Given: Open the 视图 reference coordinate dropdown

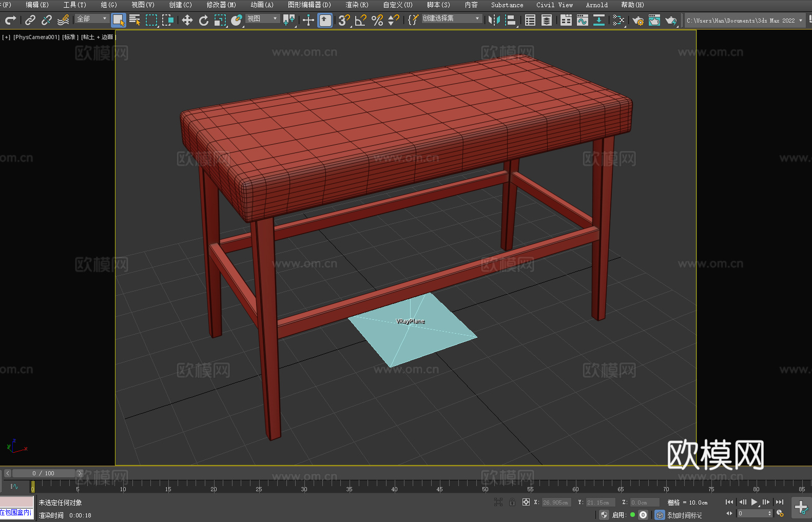Looking at the screenshot, I should click(262, 18).
